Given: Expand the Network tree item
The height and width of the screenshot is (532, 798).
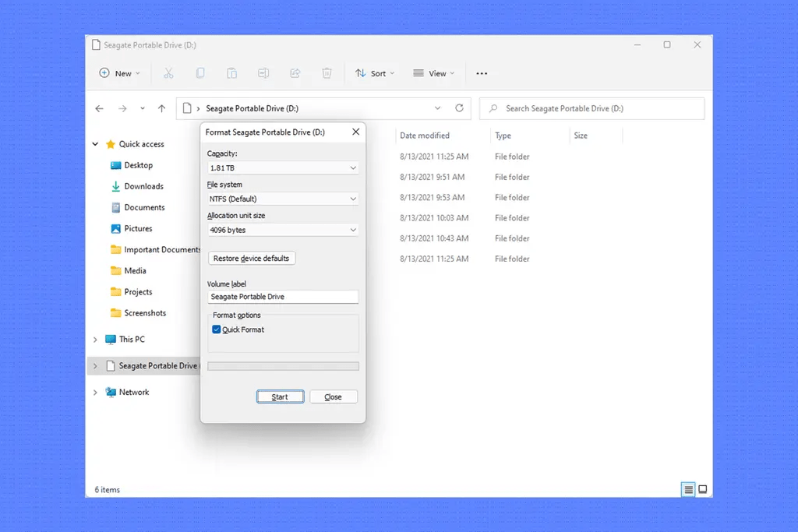Looking at the screenshot, I should point(94,392).
